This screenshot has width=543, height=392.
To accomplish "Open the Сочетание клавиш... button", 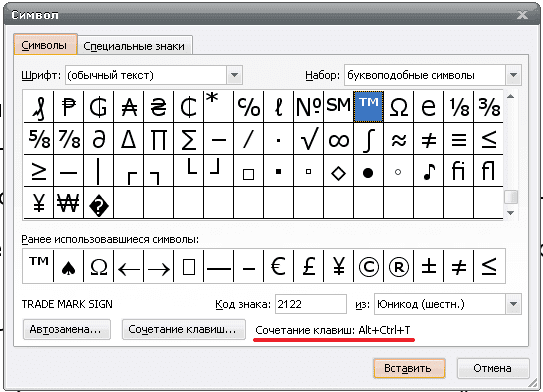I will coord(184,329).
